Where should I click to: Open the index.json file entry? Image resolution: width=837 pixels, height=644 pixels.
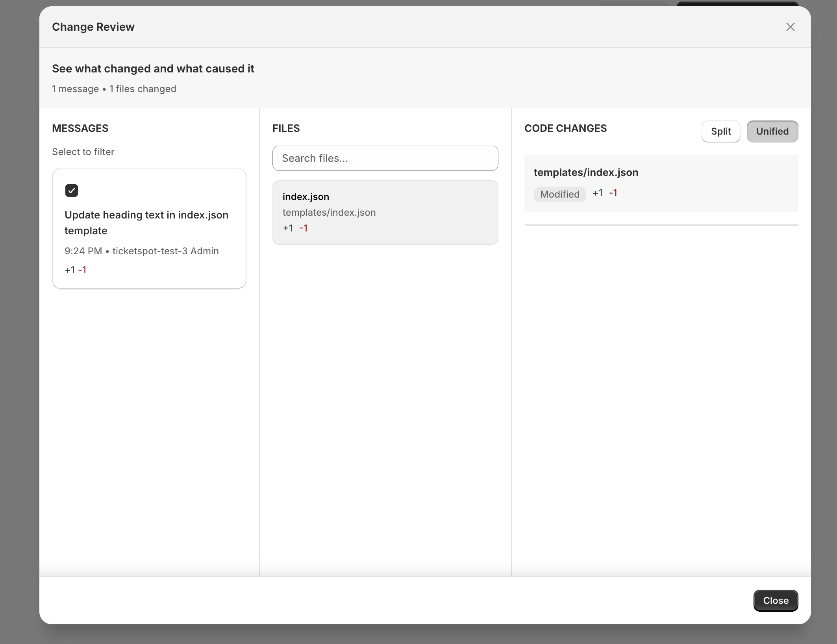306,196
